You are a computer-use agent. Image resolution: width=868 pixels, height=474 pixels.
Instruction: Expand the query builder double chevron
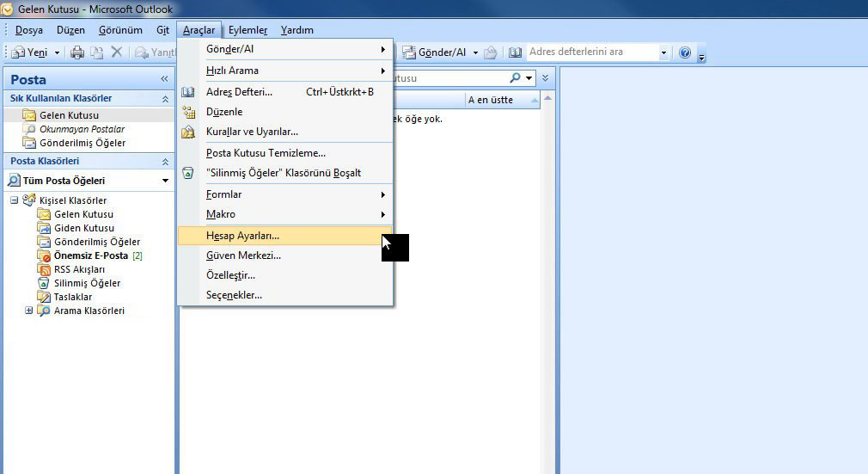[545, 78]
